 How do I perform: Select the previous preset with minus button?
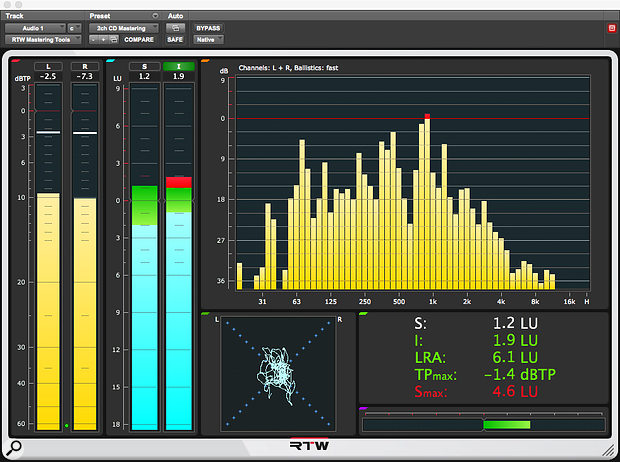93,40
